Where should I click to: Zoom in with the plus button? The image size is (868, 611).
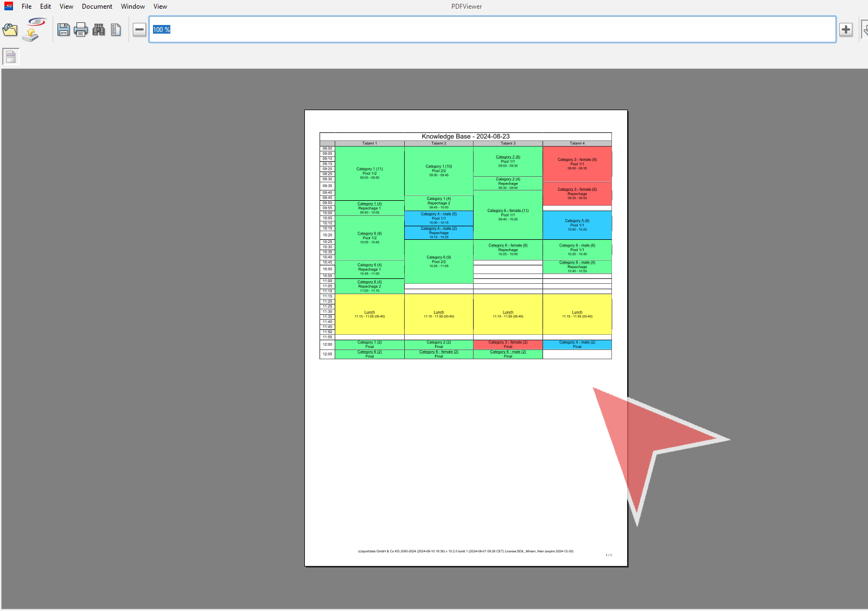[x=846, y=30]
